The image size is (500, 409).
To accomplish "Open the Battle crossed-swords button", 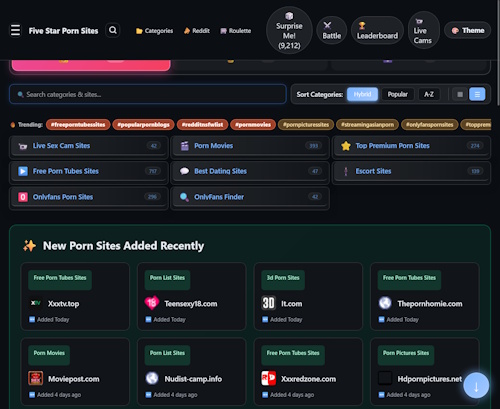I will point(331,30).
